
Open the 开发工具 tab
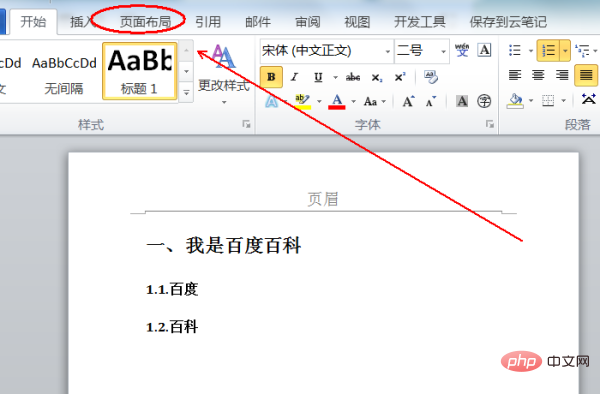[x=420, y=22]
